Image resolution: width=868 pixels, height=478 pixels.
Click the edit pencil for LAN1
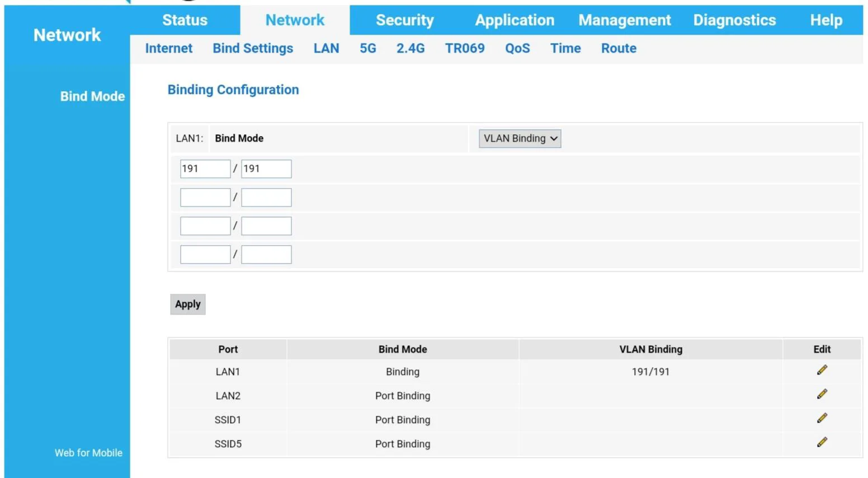[x=822, y=371]
